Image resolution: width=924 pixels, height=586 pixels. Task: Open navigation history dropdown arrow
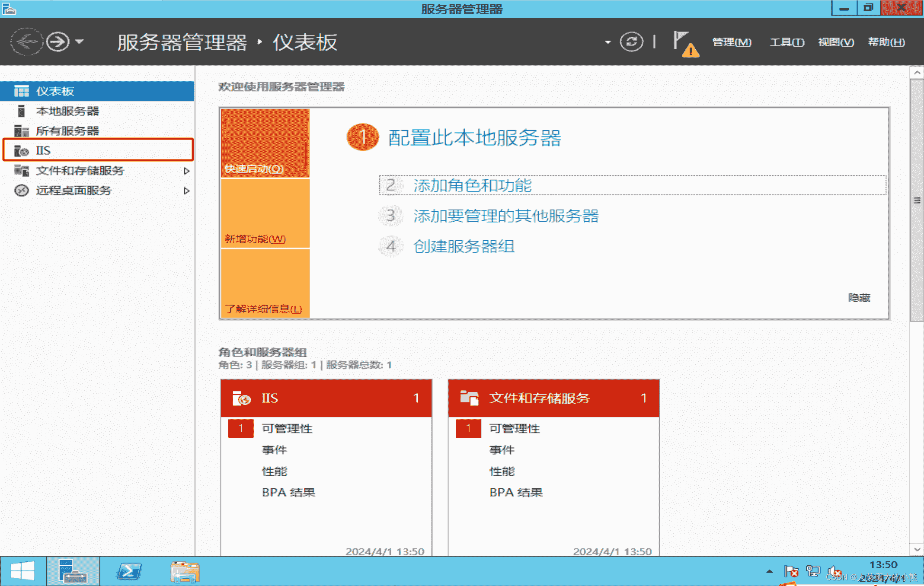[x=79, y=42]
